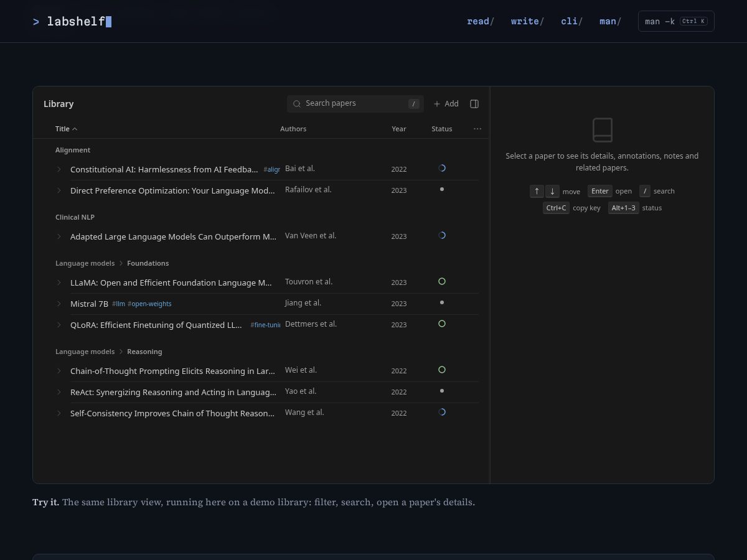Select the Direct Preference Optimization paper title
The image size is (747, 560).
click(172, 190)
